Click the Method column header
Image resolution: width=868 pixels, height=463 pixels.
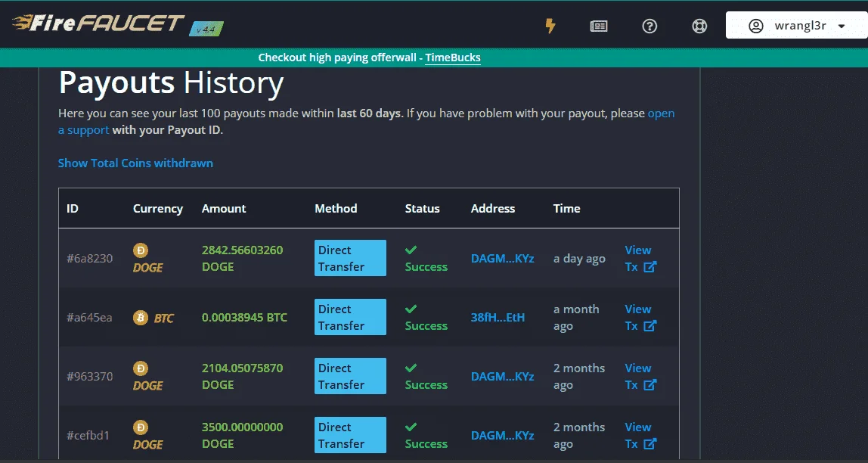coord(336,209)
